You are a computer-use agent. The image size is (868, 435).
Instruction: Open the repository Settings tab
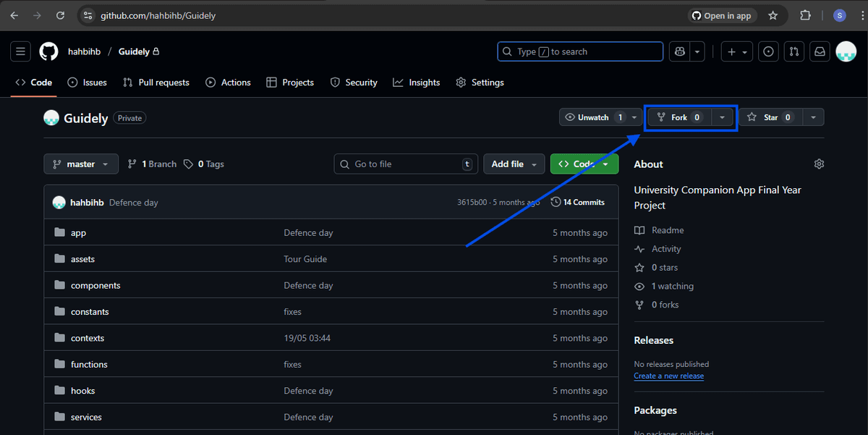(x=480, y=83)
